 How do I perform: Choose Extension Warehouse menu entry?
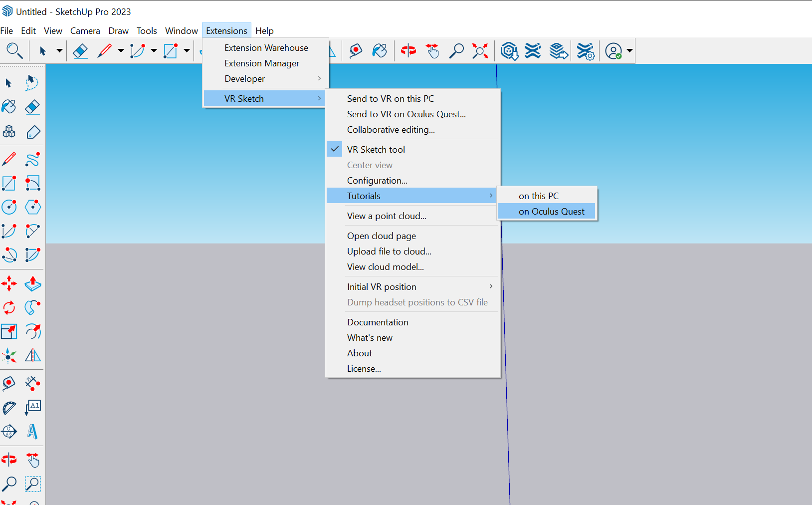(265, 48)
